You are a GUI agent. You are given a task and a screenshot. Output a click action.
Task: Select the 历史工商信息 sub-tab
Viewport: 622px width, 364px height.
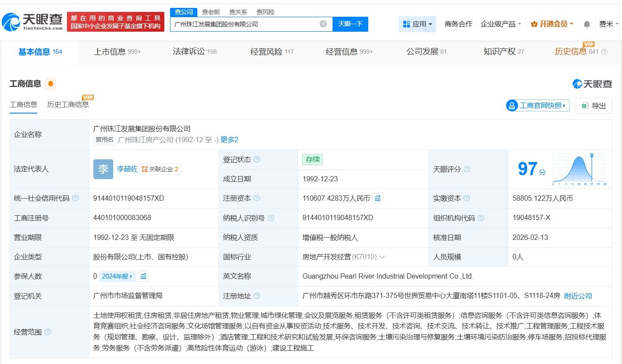click(68, 104)
